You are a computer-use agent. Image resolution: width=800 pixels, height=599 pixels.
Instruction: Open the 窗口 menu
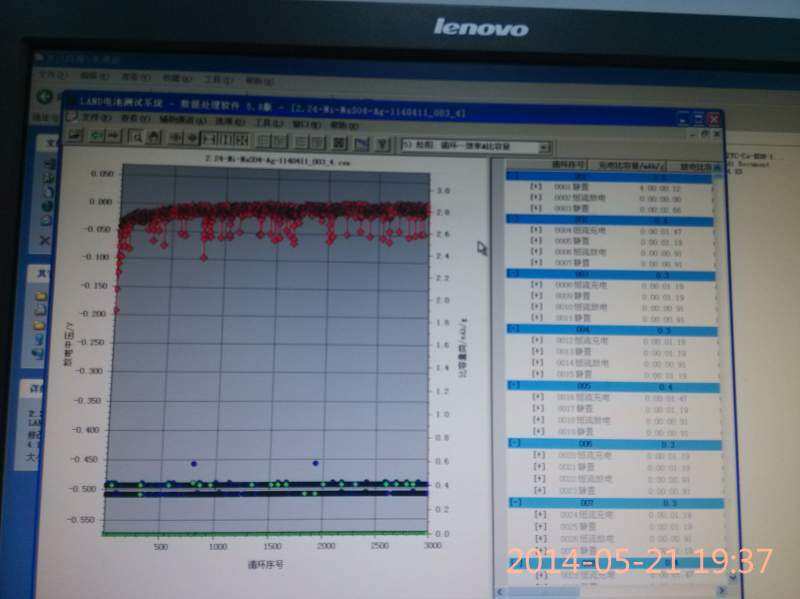[x=306, y=124]
